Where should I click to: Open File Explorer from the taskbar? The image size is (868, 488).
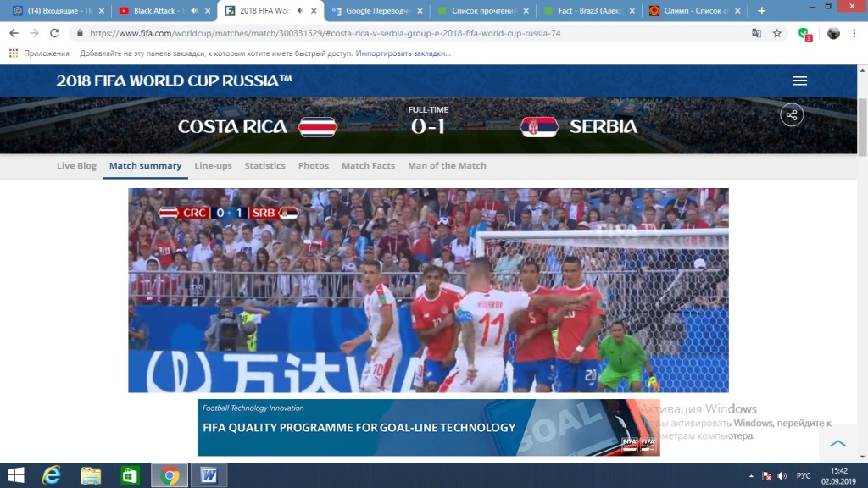91,475
